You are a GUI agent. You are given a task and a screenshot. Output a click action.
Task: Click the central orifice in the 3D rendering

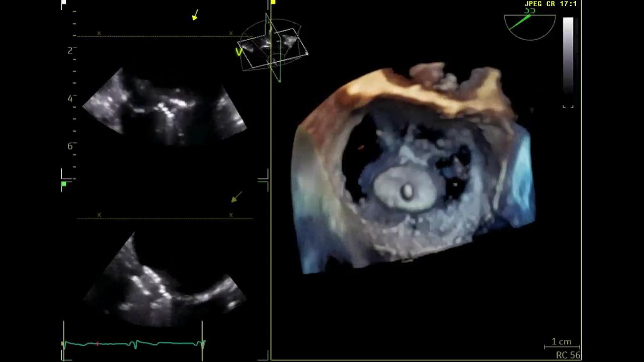point(407,191)
